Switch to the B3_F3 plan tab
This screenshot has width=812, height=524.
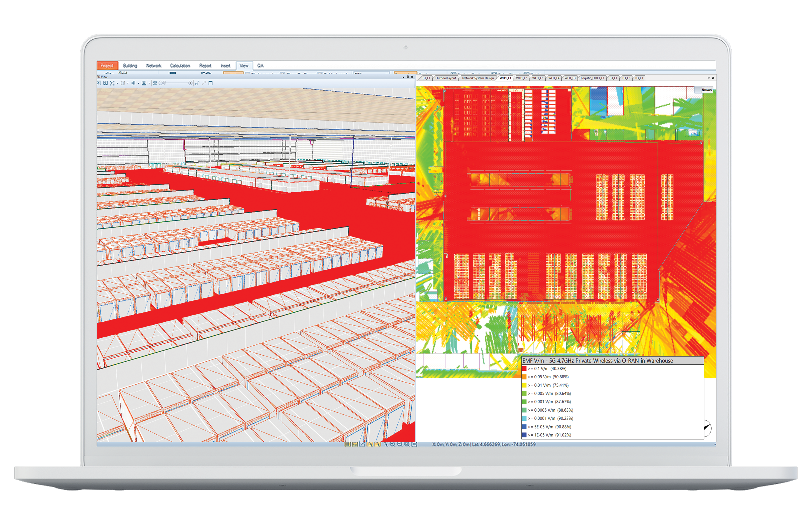639,78
